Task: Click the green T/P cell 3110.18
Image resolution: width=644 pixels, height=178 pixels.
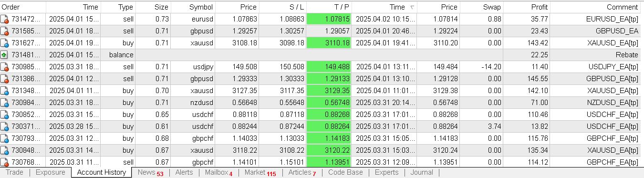Action: [330, 43]
